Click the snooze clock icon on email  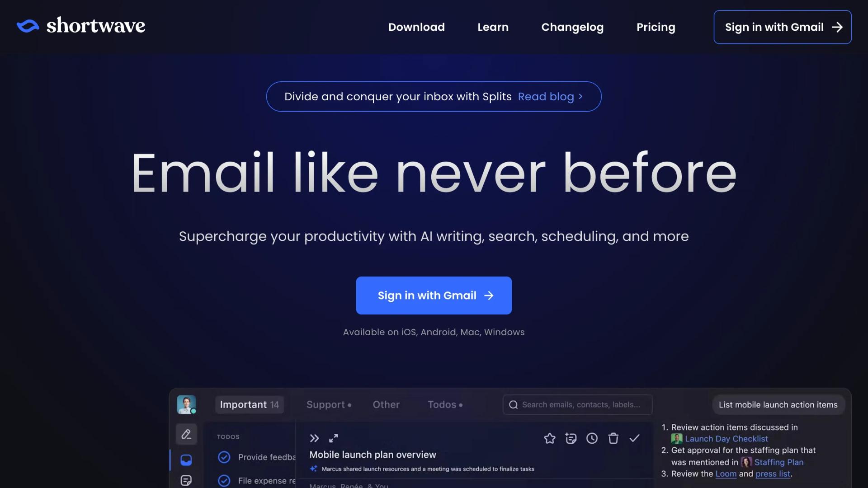pos(592,438)
